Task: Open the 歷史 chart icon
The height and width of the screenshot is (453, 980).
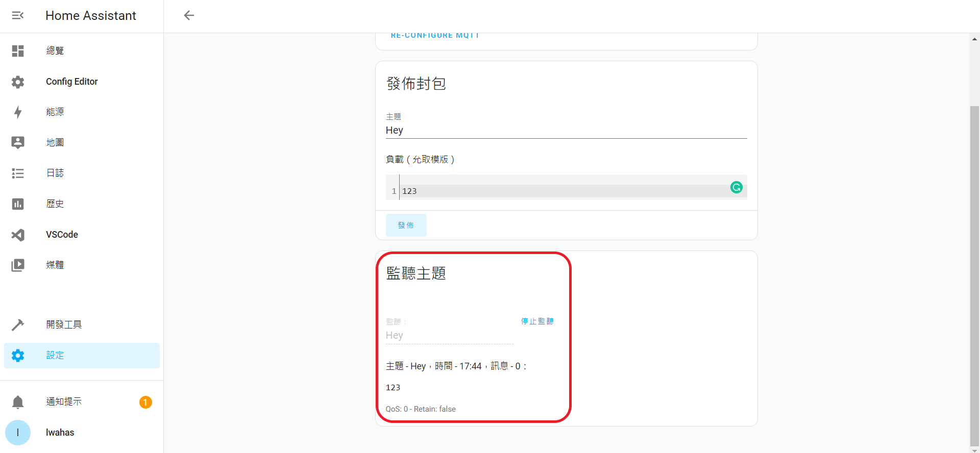Action: coord(18,204)
